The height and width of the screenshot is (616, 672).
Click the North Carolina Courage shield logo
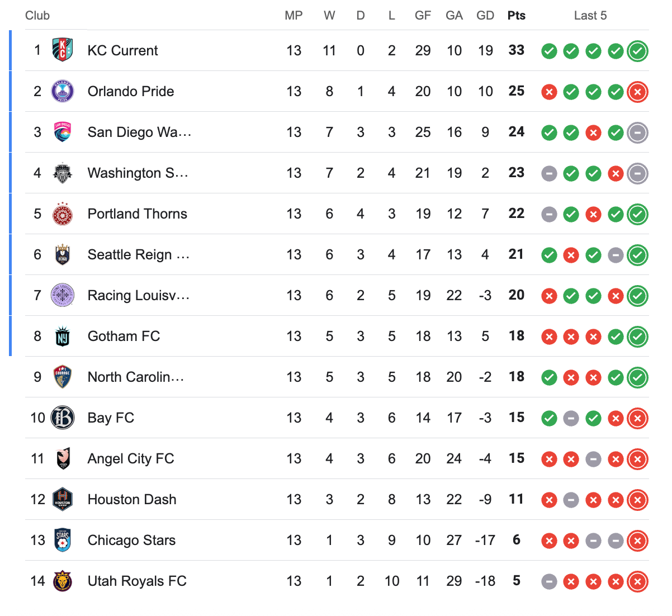pyautogui.click(x=63, y=377)
